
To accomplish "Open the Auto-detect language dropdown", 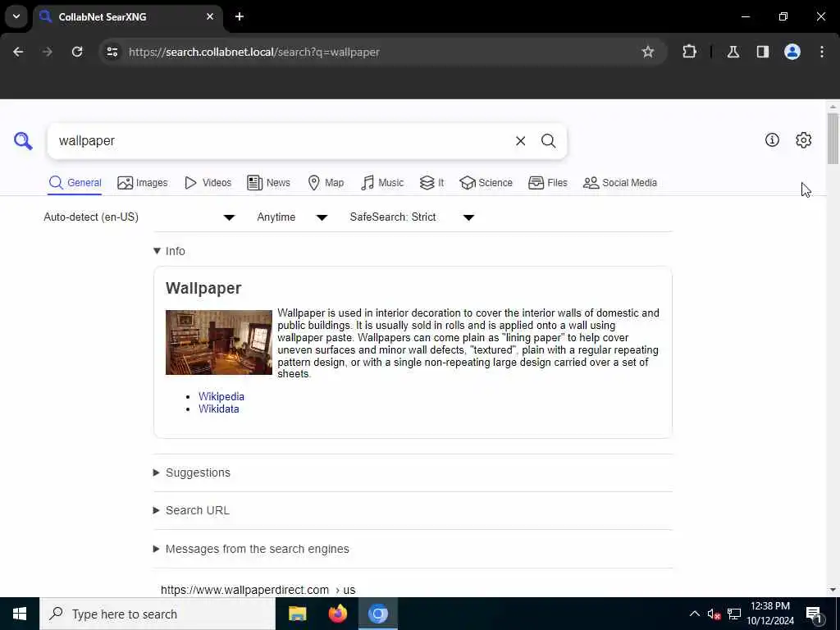I will [x=139, y=217].
